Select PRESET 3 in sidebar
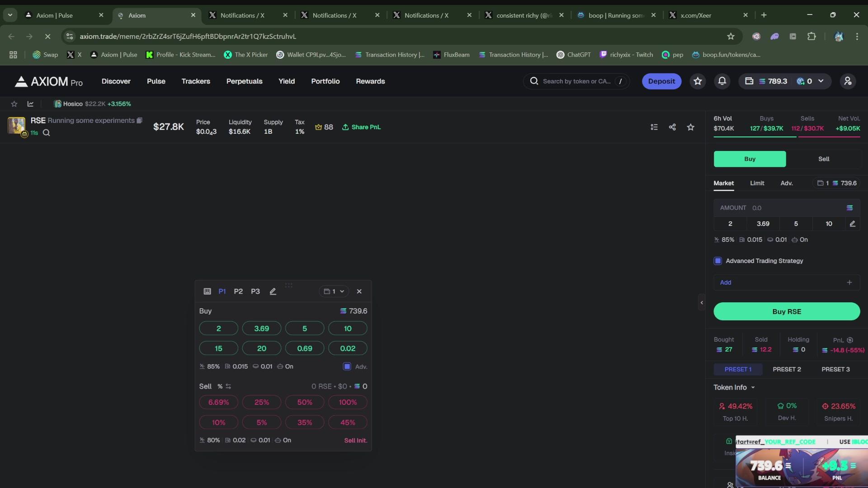The width and height of the screenshot is (868, 488). tap(835, 369)
